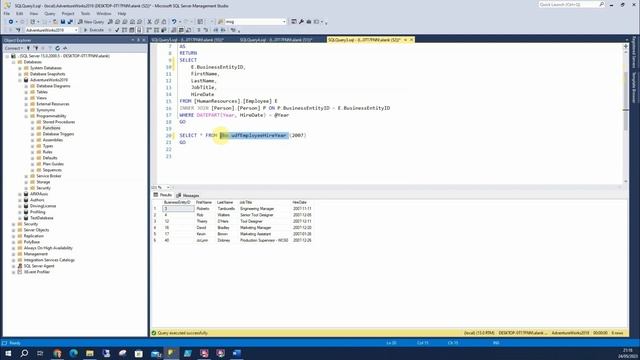Toggle Include Actual Execution Plan
Viewport: 640px width, 360px height.
coord(149,30)
